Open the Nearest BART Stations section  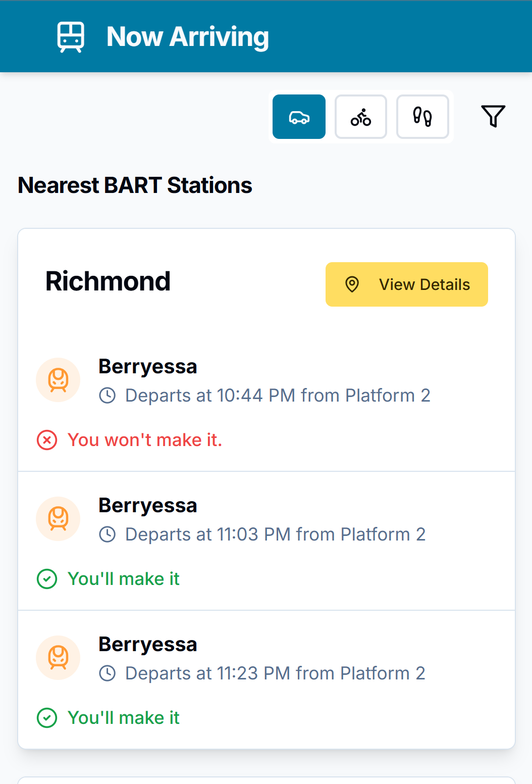pos(135,185)
